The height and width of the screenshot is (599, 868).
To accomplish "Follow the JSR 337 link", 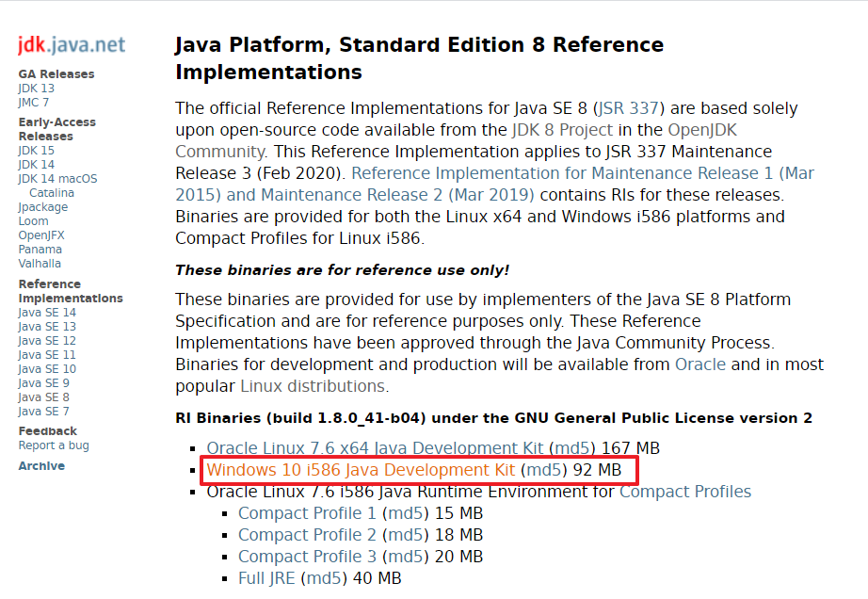I will click(628, 108).
